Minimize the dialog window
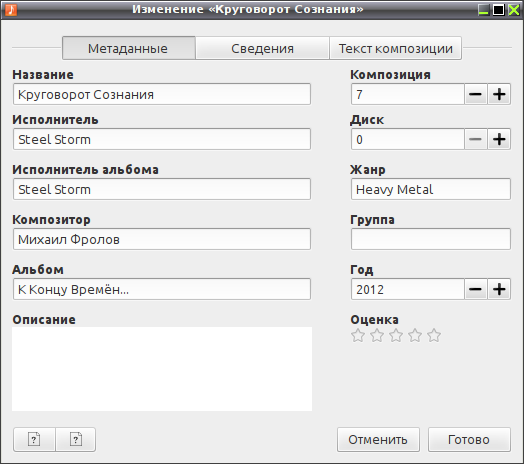The width and height of the screenshot is (524, 464). click(483, 10)
